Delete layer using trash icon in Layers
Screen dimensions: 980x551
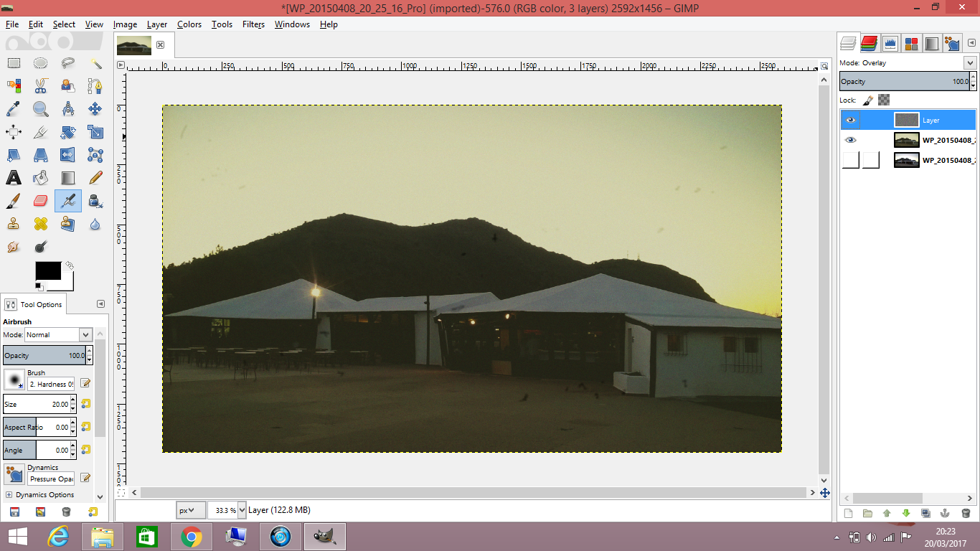966,513
